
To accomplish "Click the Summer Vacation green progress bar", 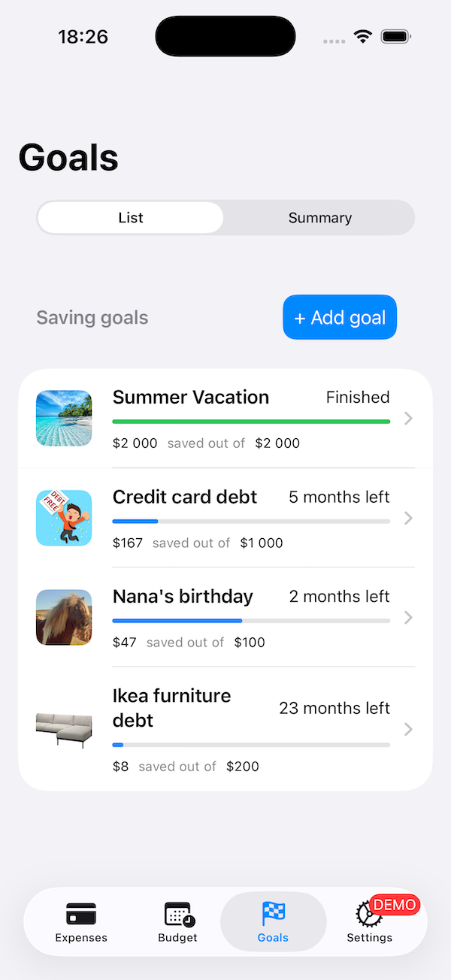I will point(251,422).
